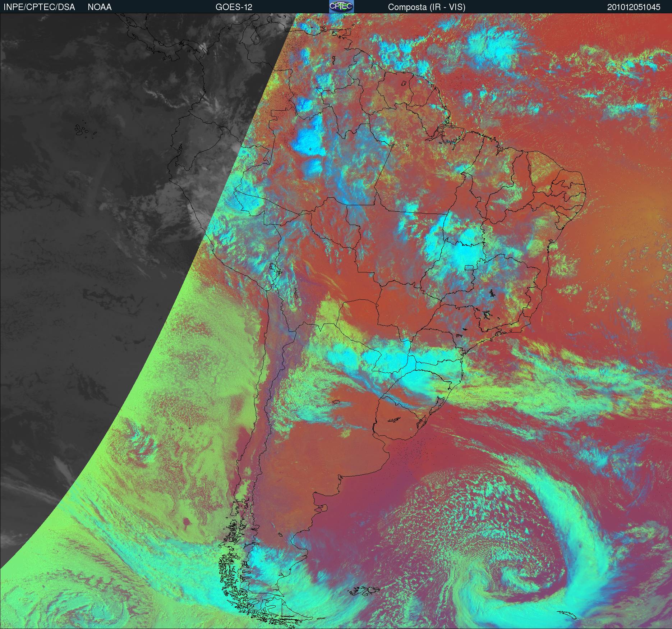Click the Composta (IR - VIS) title
672x629 pixels.
(427, 7)
